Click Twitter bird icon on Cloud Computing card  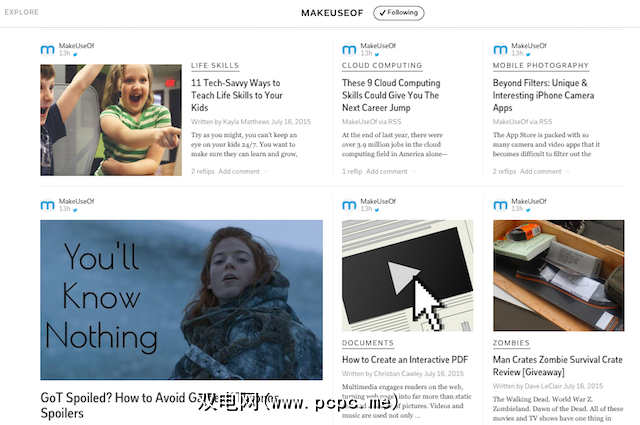(377, 54)
